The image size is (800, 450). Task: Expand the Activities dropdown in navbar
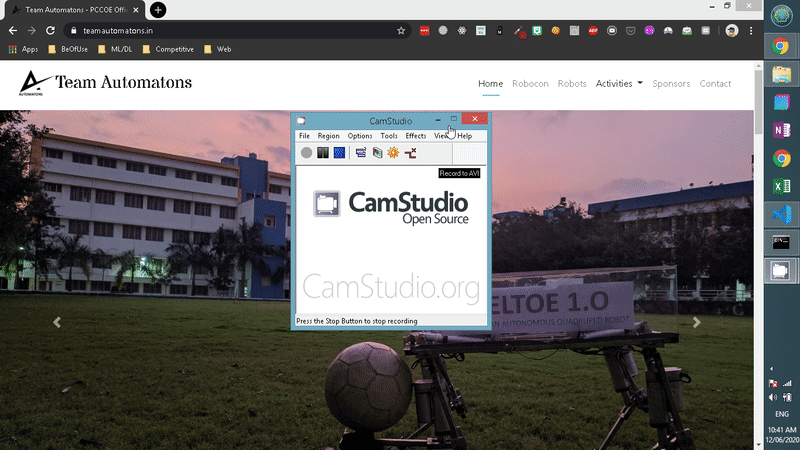coord(619,84)
